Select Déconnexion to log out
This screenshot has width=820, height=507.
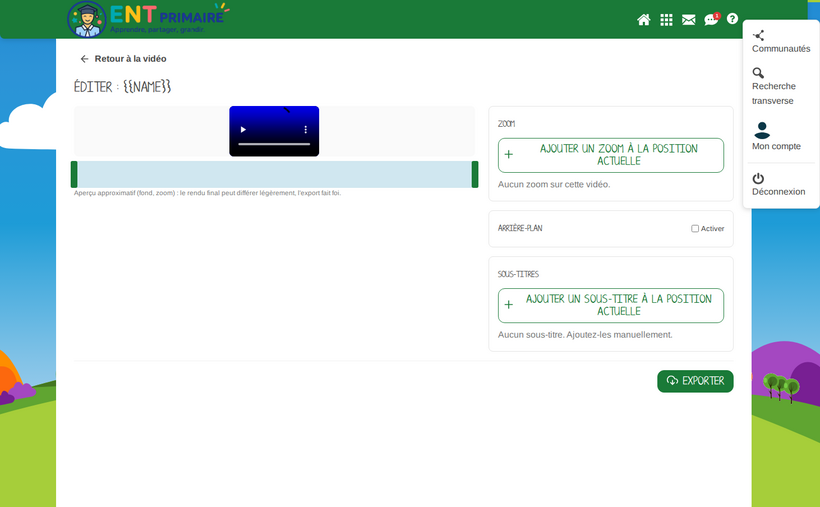(x=778, y=185)
